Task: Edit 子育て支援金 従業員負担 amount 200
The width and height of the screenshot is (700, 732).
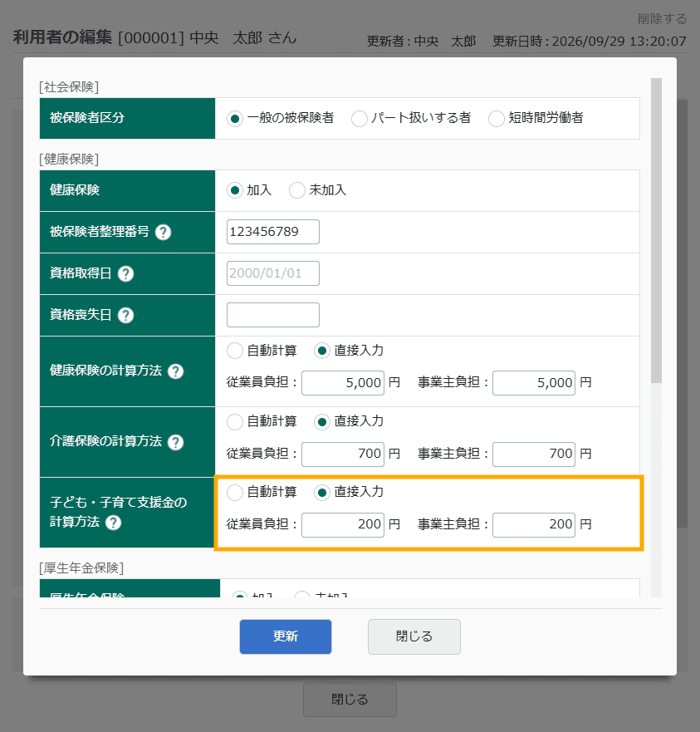Action: (x=343, y=525)
